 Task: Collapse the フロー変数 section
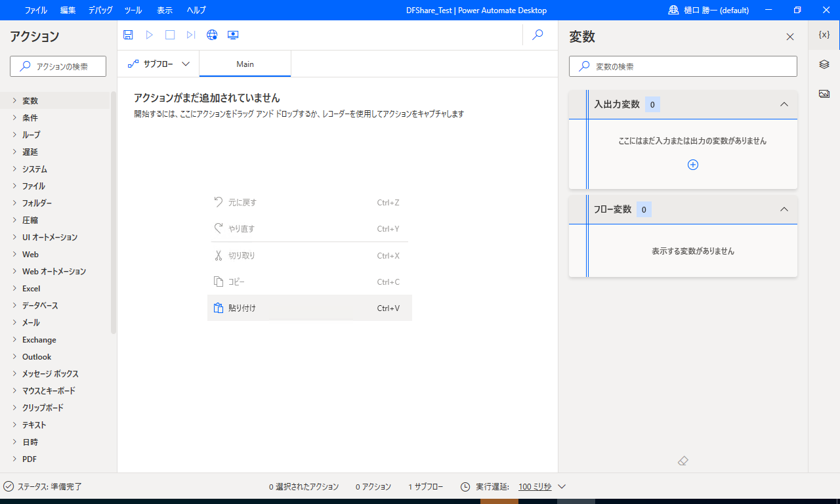tap(784, 209)
